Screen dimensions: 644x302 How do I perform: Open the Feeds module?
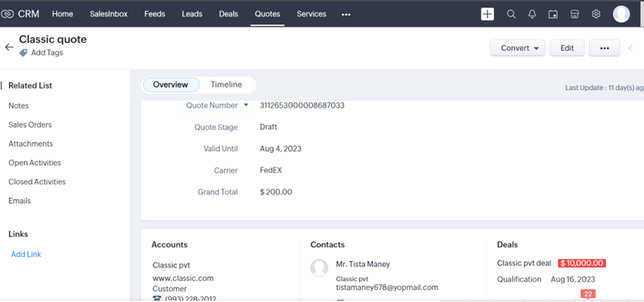click(x=155, y=14)
